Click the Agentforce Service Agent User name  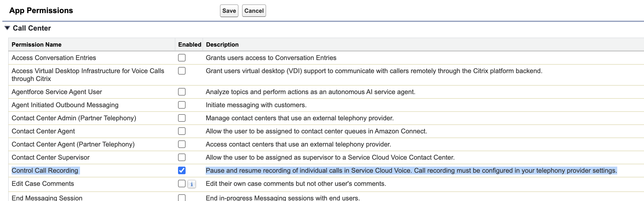click(x=57, y=92)
